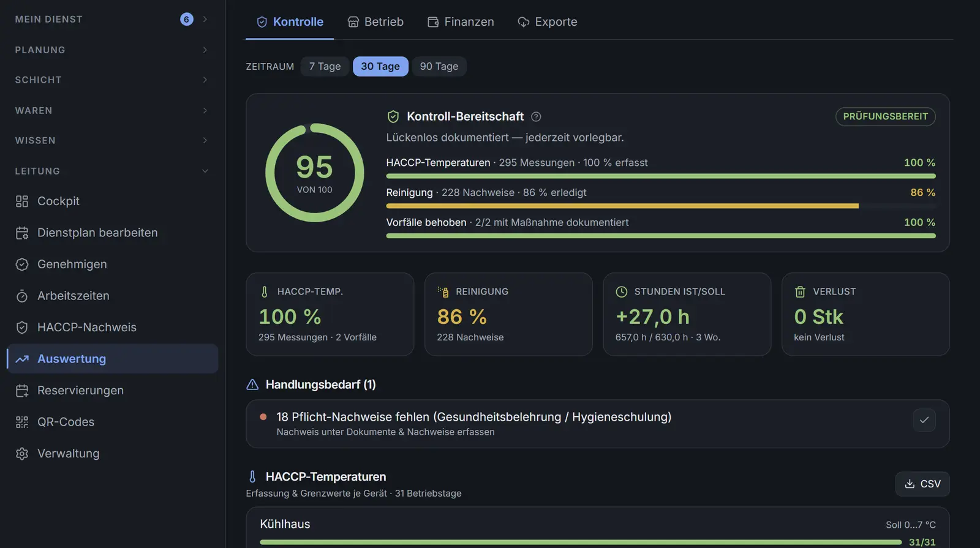This screenshot has height=548, width=980.
Task: Click the 95 von 100 score ring
Action: pyautogui.click(x=315, y=173)
